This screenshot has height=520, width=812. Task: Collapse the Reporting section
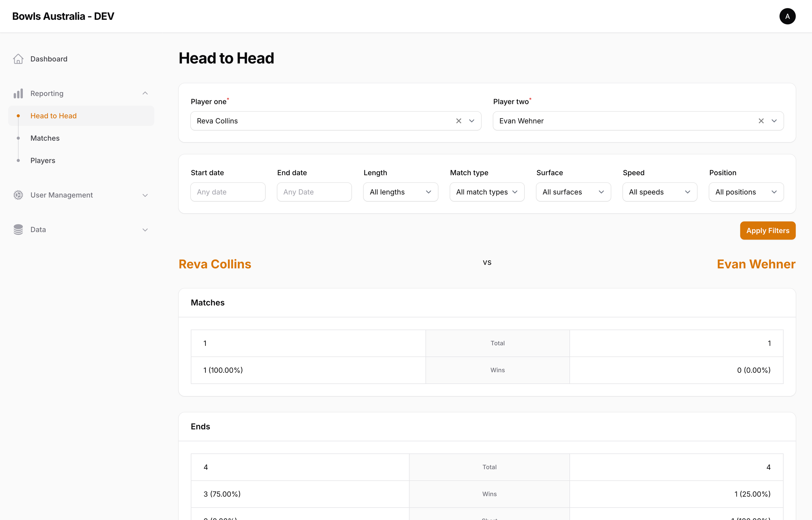tap(145, 93)
